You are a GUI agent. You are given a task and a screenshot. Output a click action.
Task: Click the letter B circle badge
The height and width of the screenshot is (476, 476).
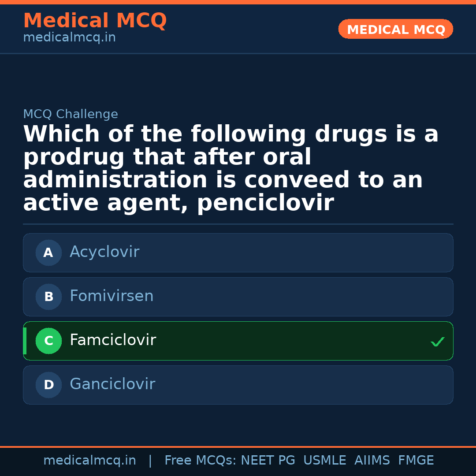tap(48, 297)
